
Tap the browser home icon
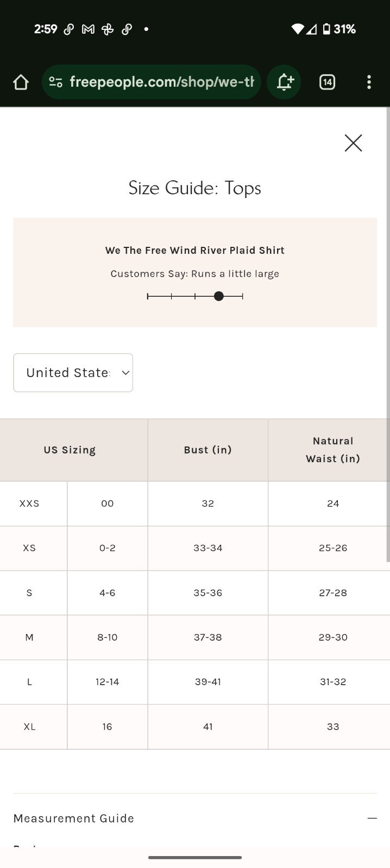point(21,82)
